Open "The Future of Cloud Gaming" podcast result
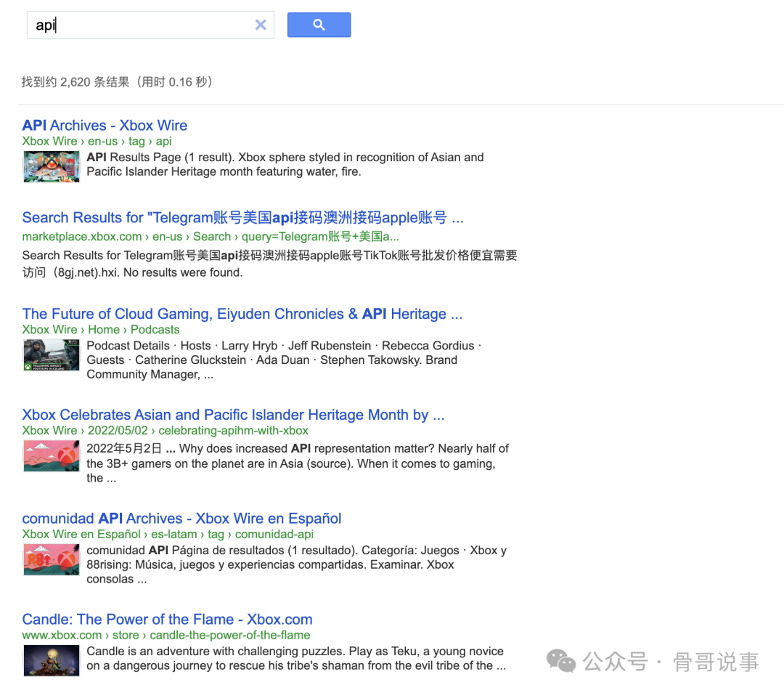 pos(242,314)
